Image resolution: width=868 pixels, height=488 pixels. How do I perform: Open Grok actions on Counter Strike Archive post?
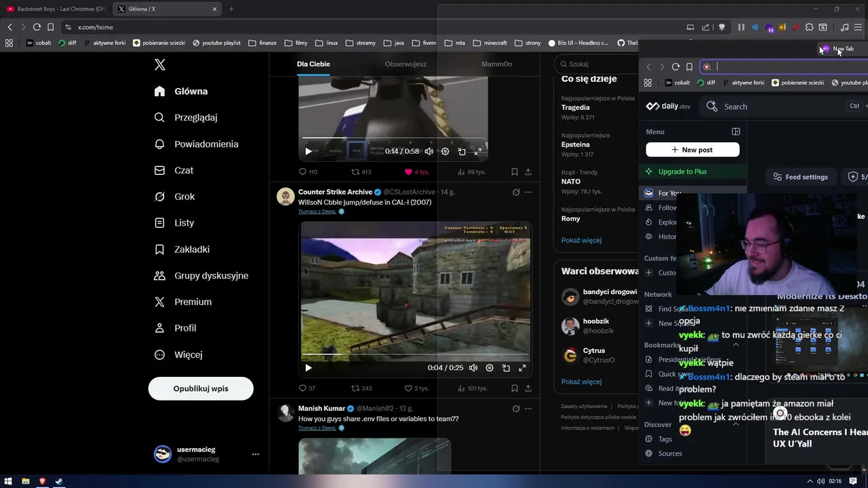(x=516, y=192)
